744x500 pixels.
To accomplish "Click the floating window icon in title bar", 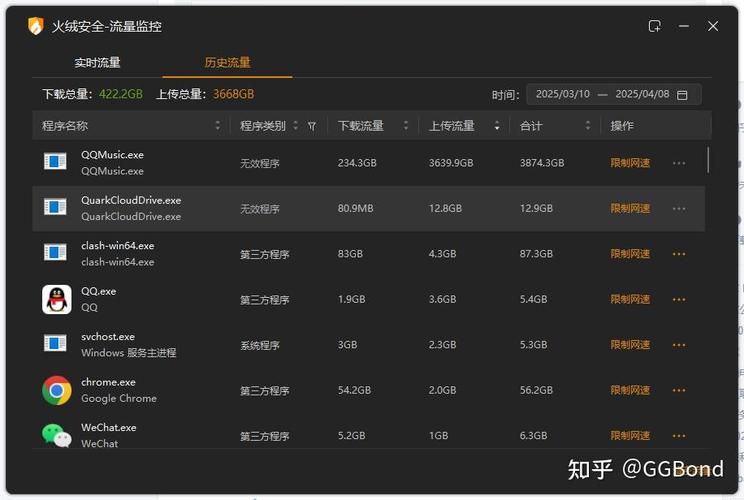I will [655, 26].
